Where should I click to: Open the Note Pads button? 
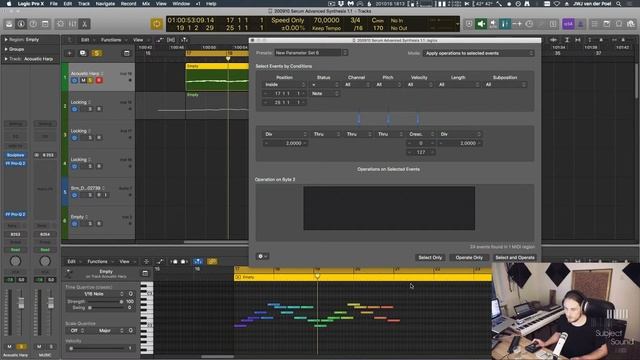click(607, 24)
